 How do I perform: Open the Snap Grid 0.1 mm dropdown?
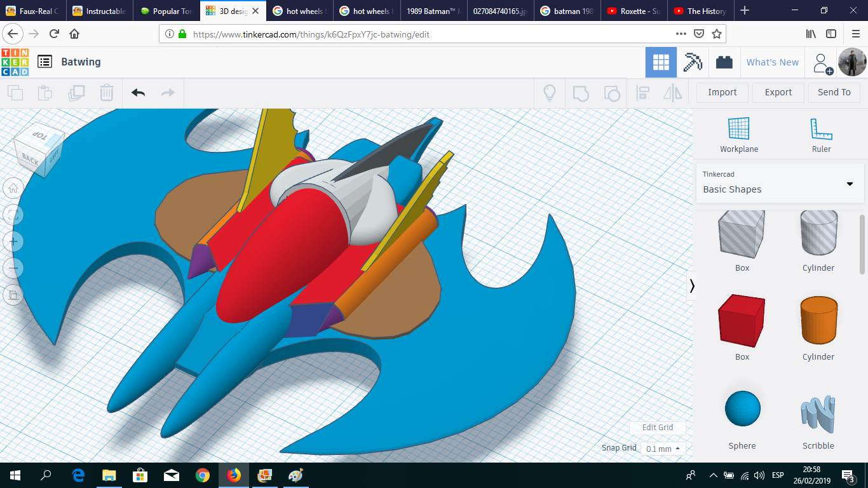tap(663, 449)
